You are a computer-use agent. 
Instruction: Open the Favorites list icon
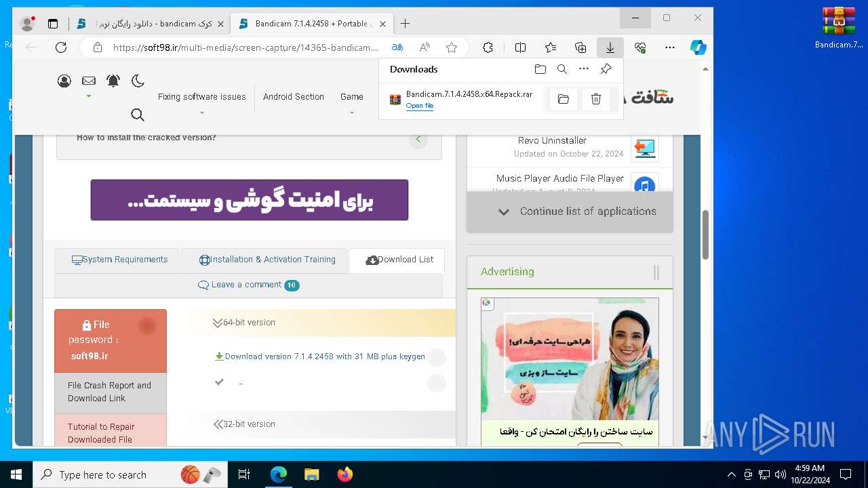pos(551,47)
